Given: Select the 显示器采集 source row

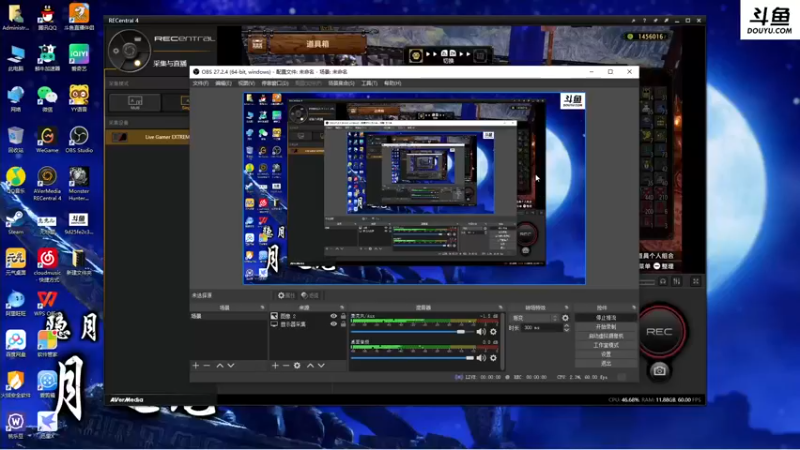Looking at the screenshot, I should [308, 324].
